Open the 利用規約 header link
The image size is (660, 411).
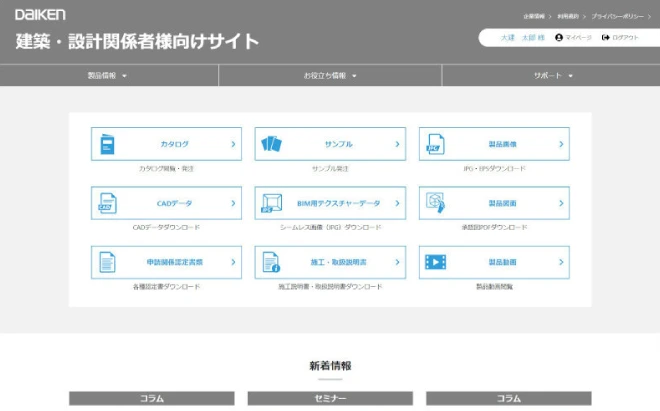(568, 17)
